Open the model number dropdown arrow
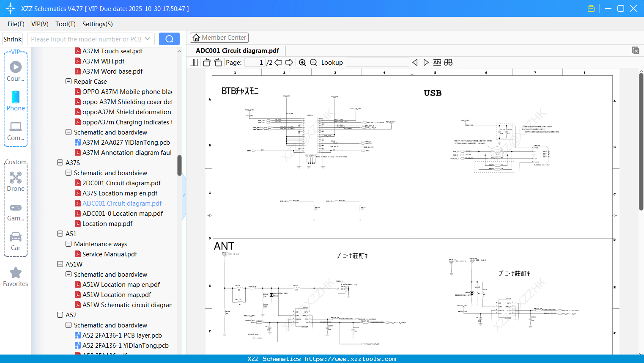 coord(148,39)
